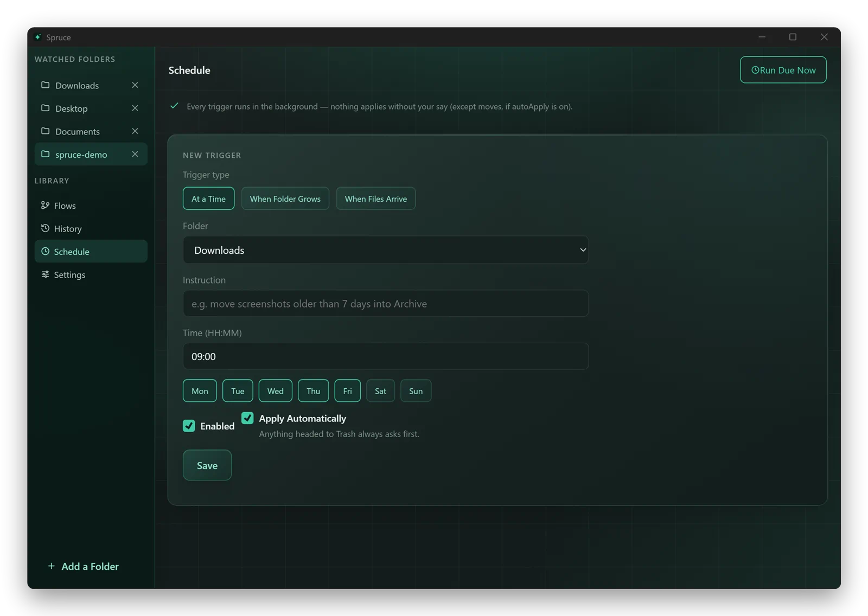Viewport: 868px width, 616px height.
Task: Remove spruce-demo from watched folders
Action: pyautogui.click(x=135, y=154)
